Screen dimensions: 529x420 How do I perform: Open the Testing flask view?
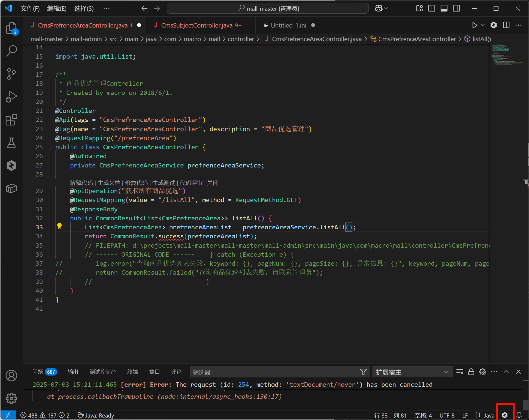[x=11, y=143]
